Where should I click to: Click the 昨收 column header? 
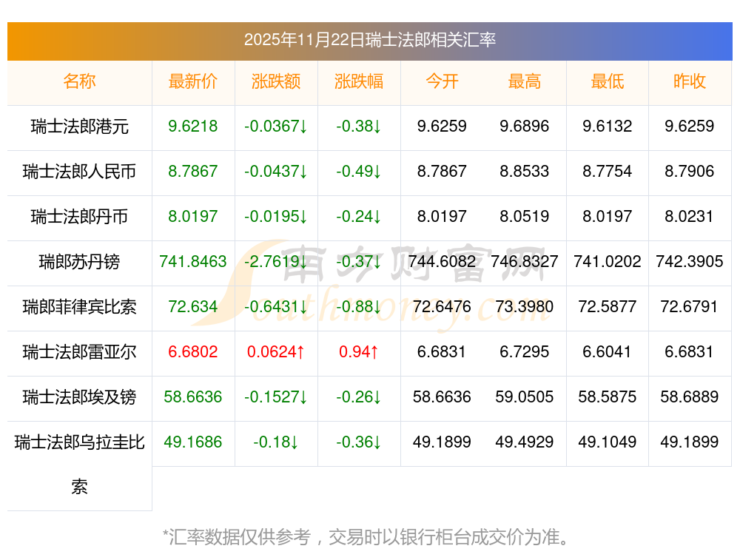690,81
